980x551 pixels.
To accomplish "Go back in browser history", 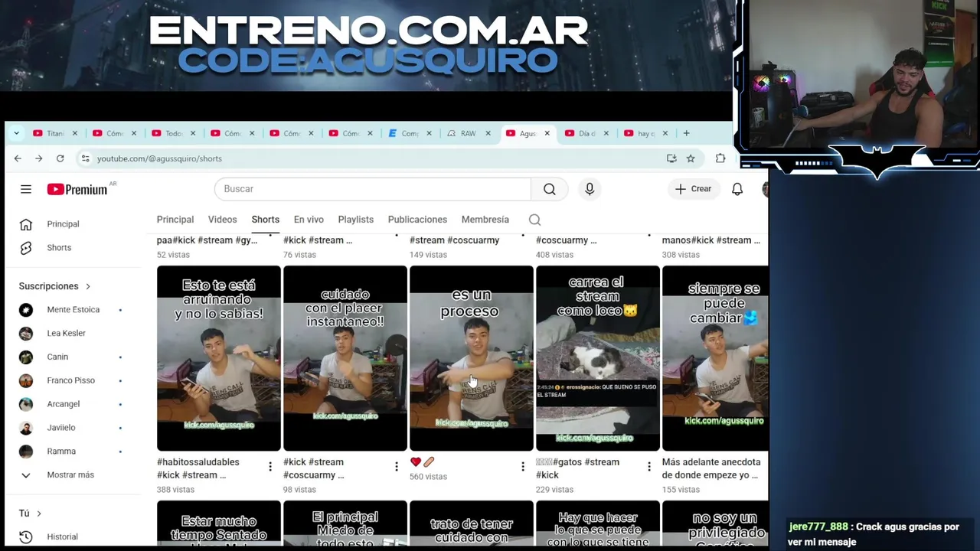I will coord(18,158).
